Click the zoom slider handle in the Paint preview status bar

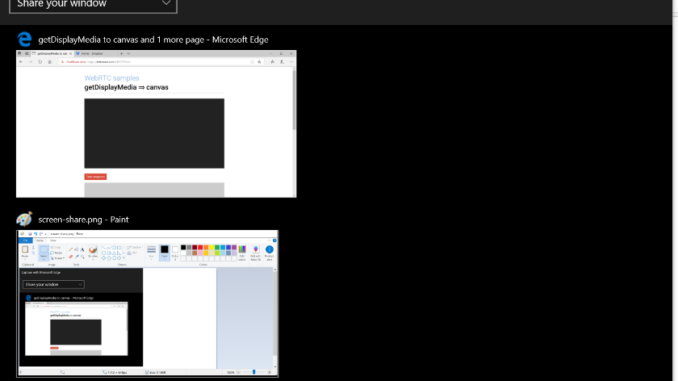(254, 372)
